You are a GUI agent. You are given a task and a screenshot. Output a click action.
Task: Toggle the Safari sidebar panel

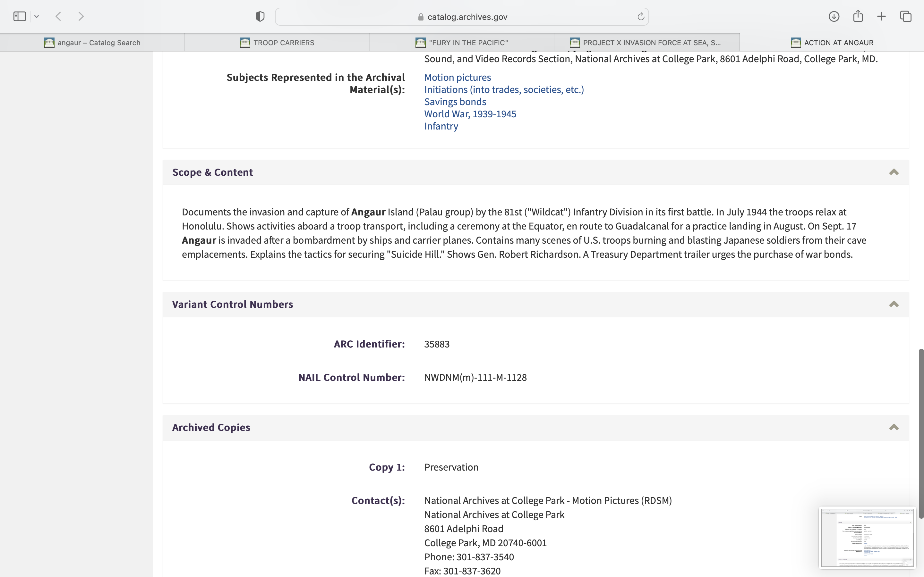click(x=20, y=16)
